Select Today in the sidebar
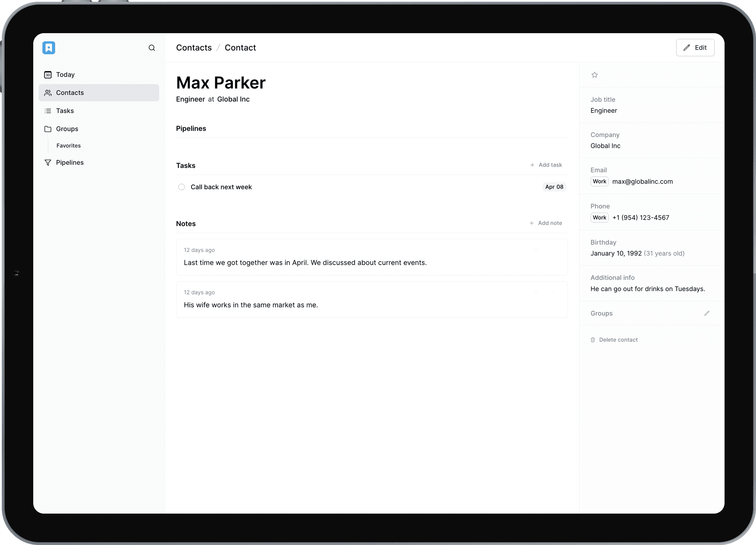 point(65,75)
